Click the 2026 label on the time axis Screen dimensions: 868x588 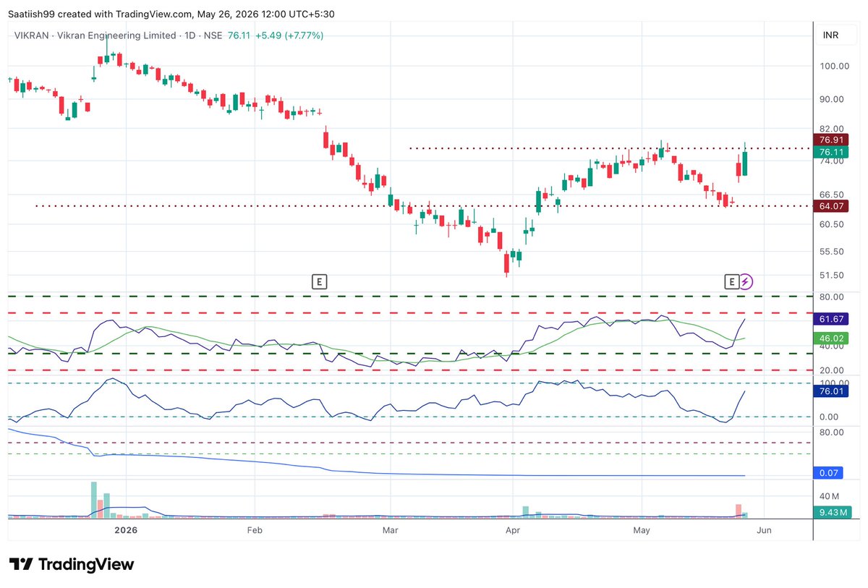pyautogui.click(x=126, y=530)
